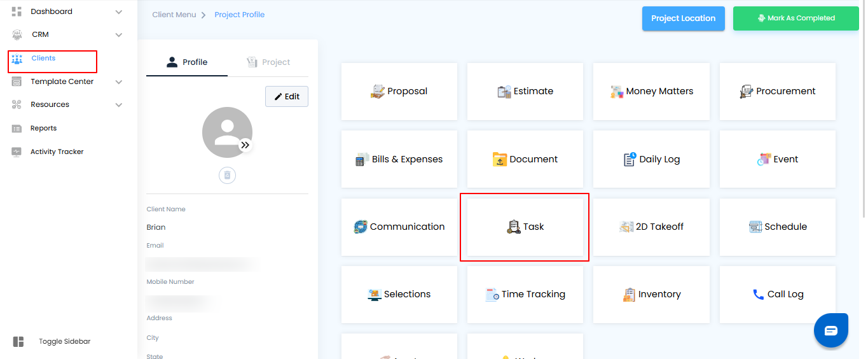
Task: Click the Project Profile breadcrumb
Action: point(240,15)
